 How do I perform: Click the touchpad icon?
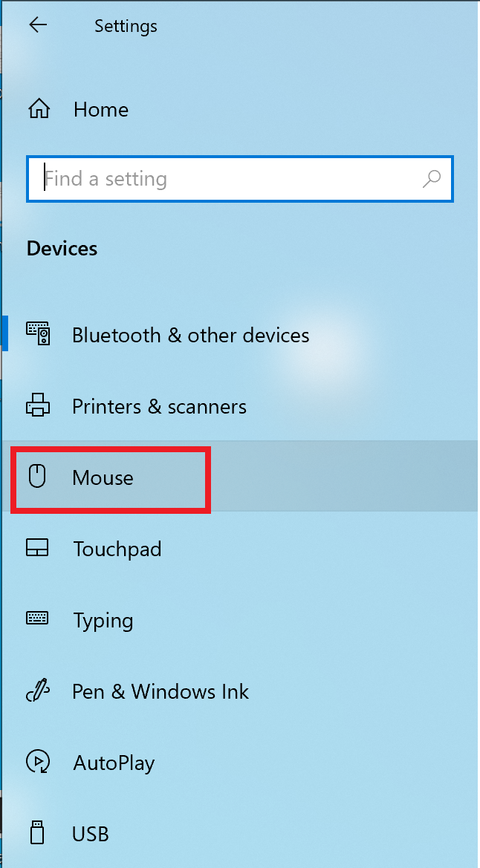pyautogui.click(x=37, y=549)
